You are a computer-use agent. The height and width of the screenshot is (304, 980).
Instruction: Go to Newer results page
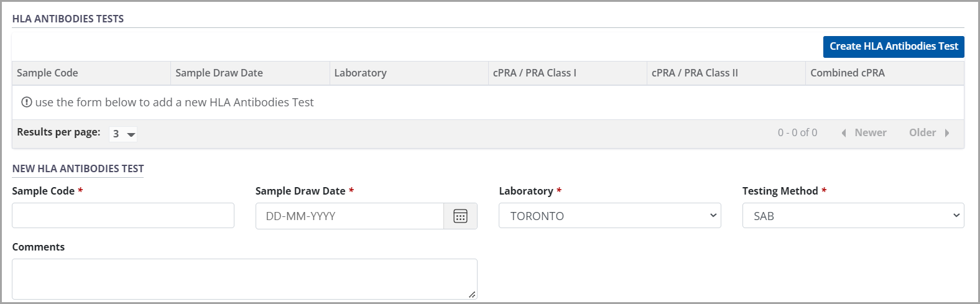(870, 132)
